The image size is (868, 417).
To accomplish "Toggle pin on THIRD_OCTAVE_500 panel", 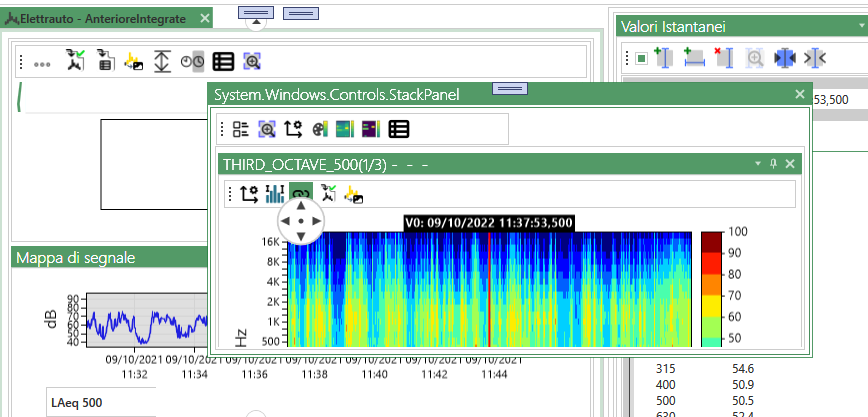I will coord(772,163).
